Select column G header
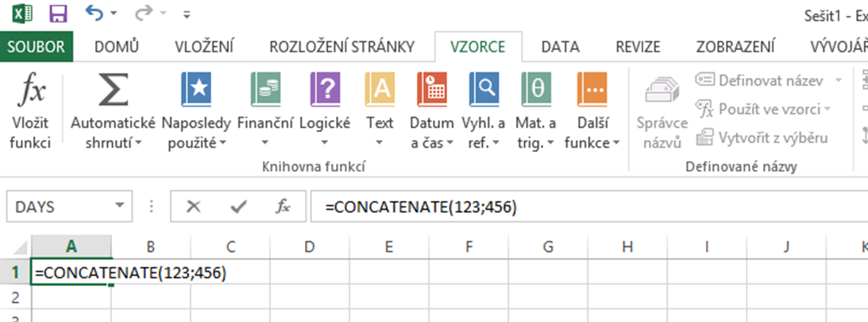 click(x=548, y=246)
